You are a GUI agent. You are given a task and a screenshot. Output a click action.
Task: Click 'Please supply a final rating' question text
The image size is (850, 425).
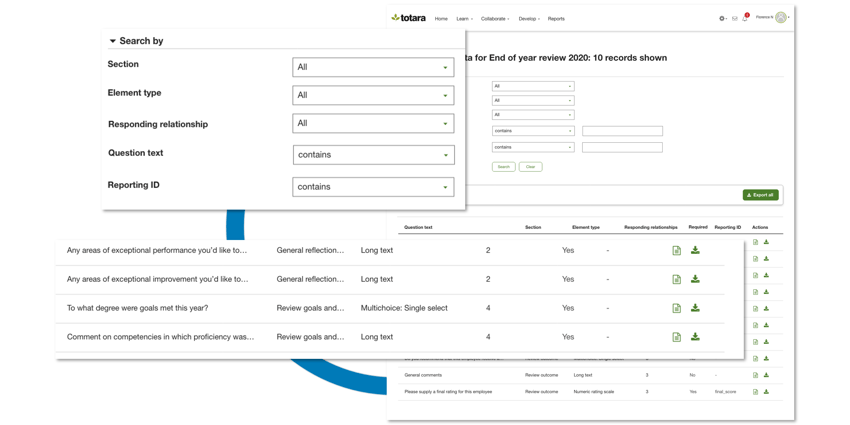click(448, 392)
